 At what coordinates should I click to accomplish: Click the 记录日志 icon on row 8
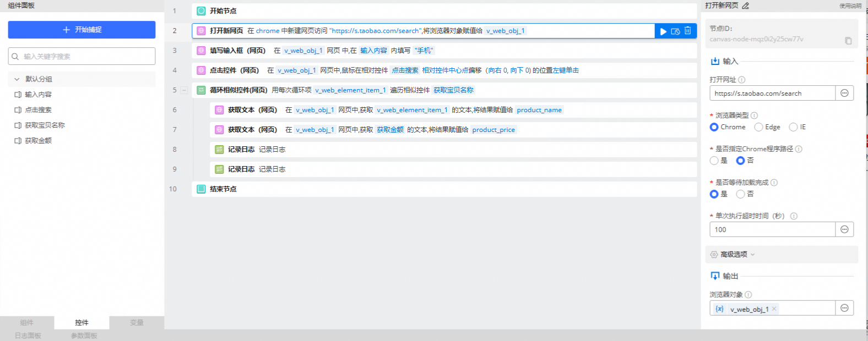coord(219,150)
